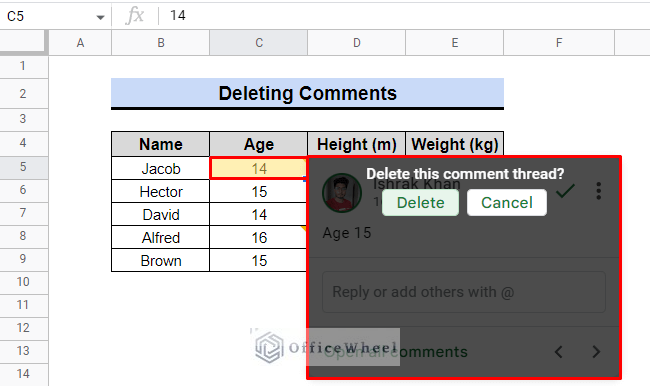
Task: Go to next comment with the right arrow
Action: [596, 352]
